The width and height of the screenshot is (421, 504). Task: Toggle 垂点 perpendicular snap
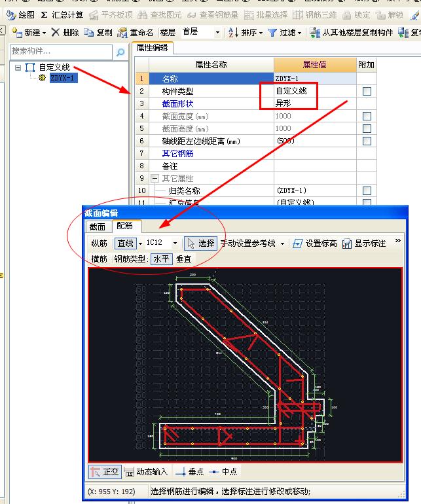tap(189, 471)
